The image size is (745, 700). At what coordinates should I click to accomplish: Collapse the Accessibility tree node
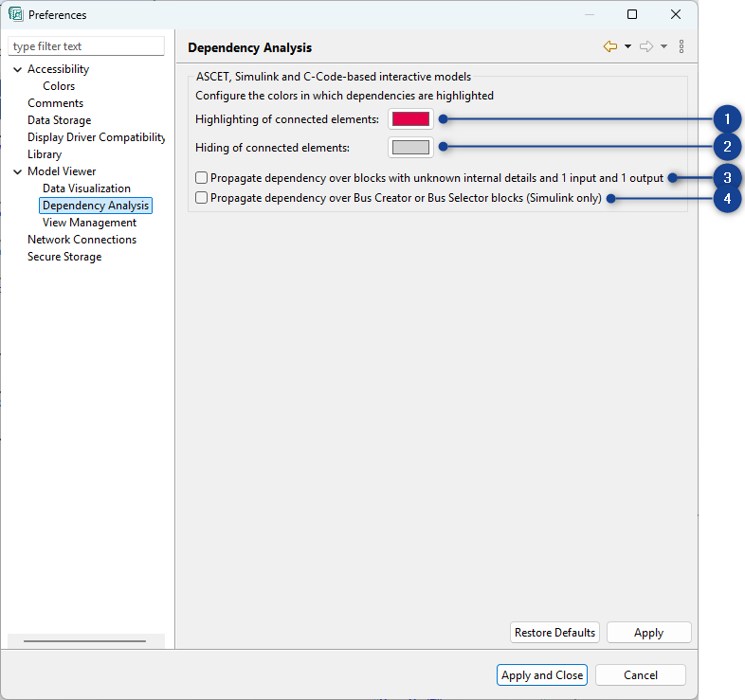[x=18, y=69]
